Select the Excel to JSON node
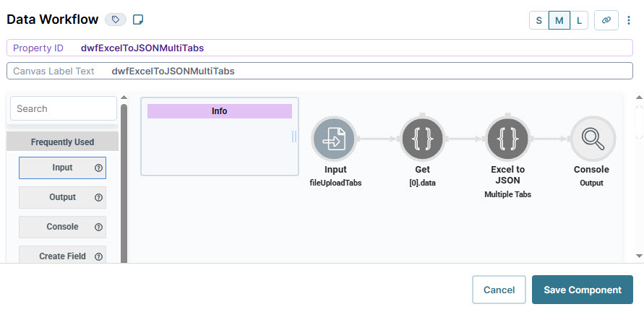Screen dimensions: 644x312 click(x=507, y=139)
